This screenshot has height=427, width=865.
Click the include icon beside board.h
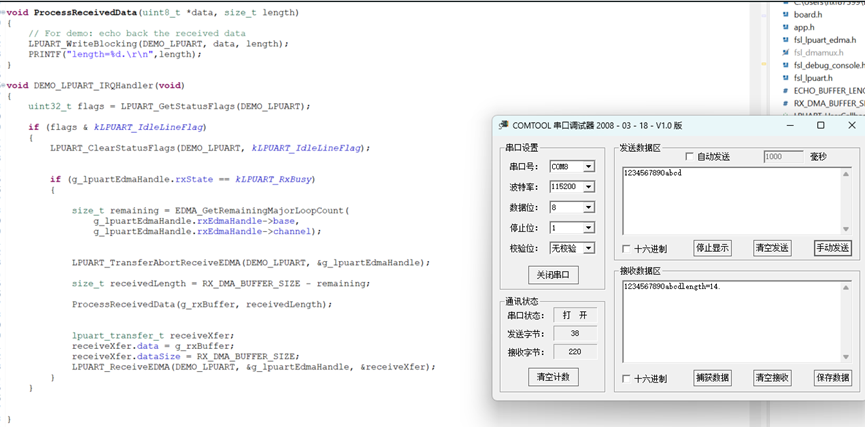coord(786,15)
